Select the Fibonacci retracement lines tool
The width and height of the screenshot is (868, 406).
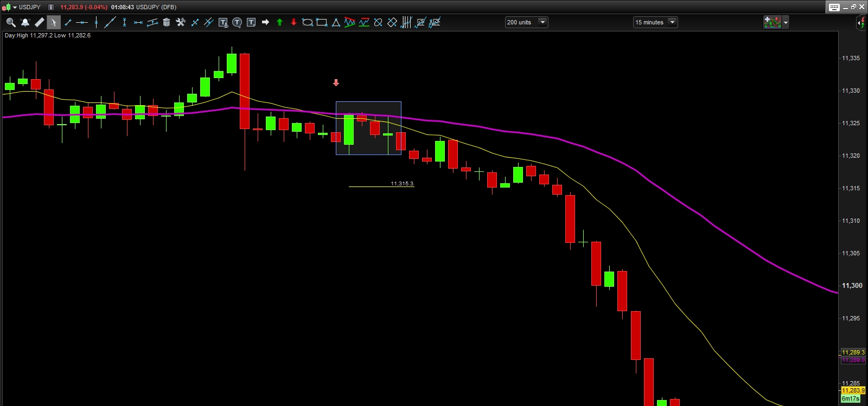(x=420, y=22)
